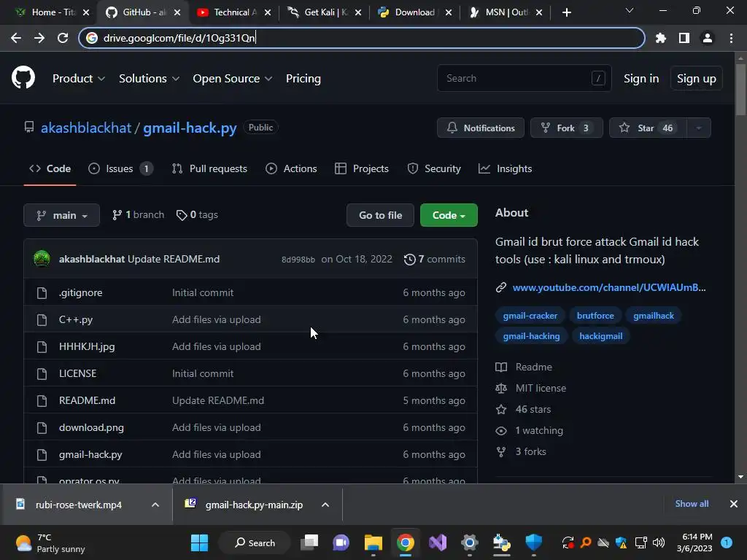Open File Explorer from the taskbar
Screen dimensions: 747x560
click(x=373, y=542)
